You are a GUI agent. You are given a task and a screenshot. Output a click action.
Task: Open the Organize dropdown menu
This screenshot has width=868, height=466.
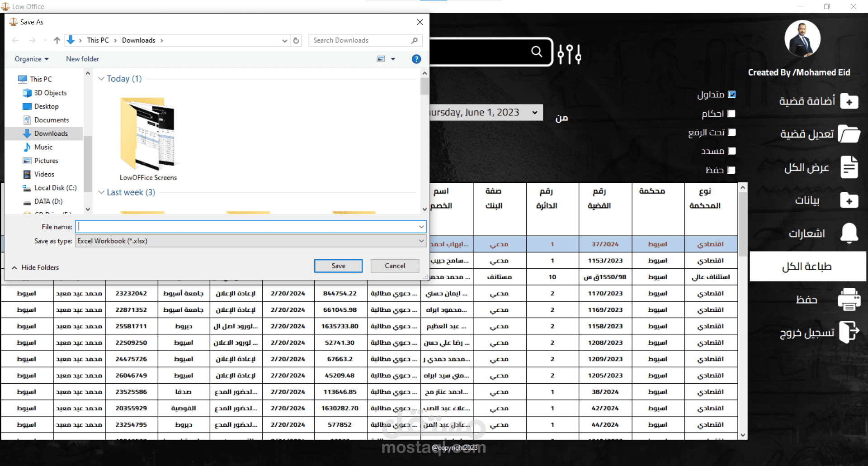click(x=32, y=59)
